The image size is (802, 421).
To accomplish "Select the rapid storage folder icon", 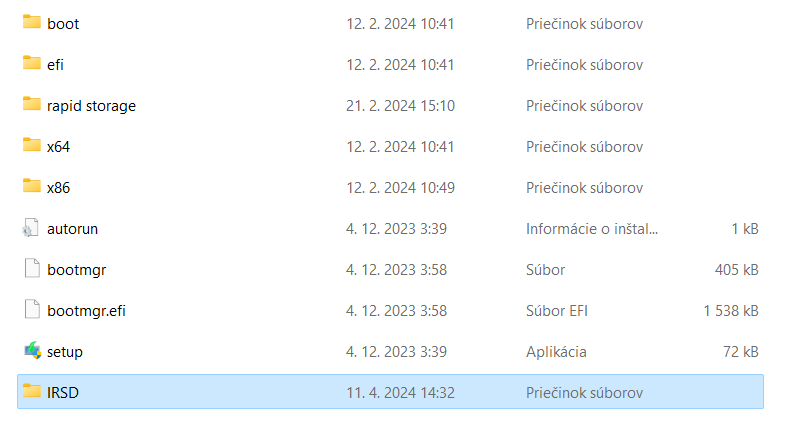I will (x=32, y=104).
